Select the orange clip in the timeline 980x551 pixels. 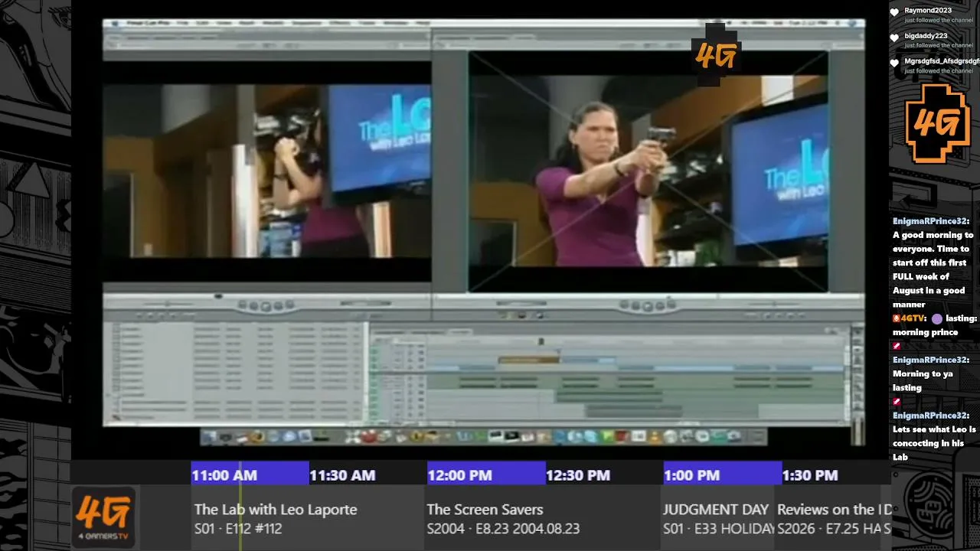[x=528, y=360]
